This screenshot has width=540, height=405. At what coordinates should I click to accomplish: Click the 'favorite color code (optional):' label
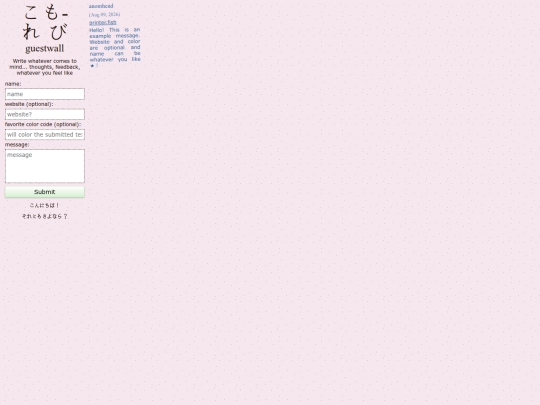click(43, 124)
